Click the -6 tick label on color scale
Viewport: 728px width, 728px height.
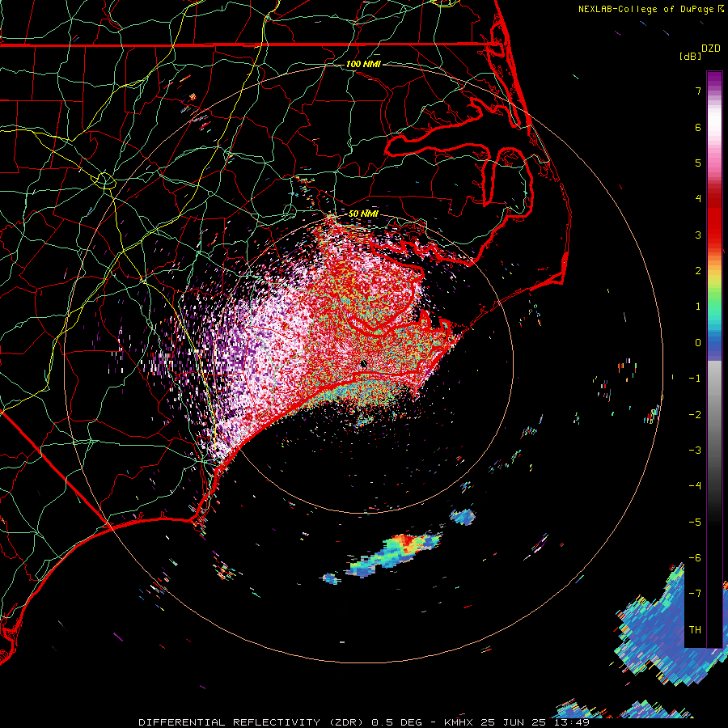(x=695, y=558)
